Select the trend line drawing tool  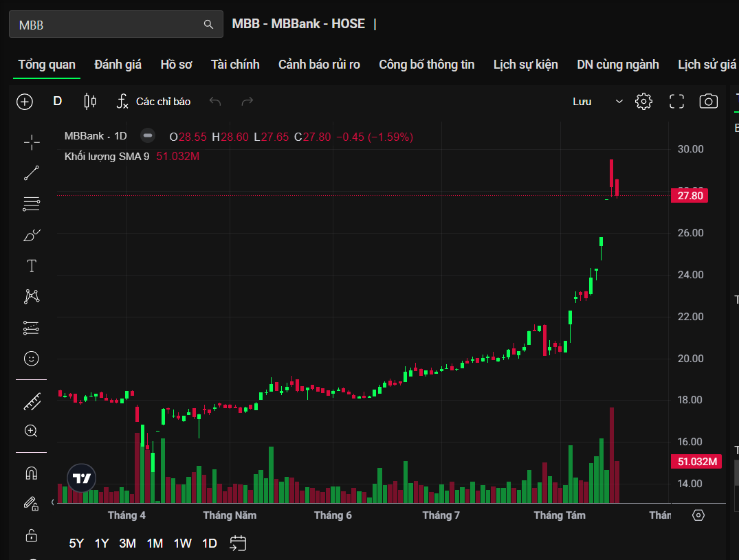[x=32, y=173]
